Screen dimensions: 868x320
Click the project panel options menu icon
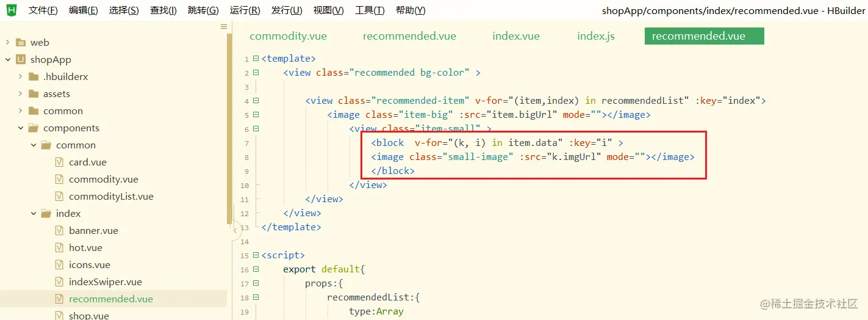224,27
